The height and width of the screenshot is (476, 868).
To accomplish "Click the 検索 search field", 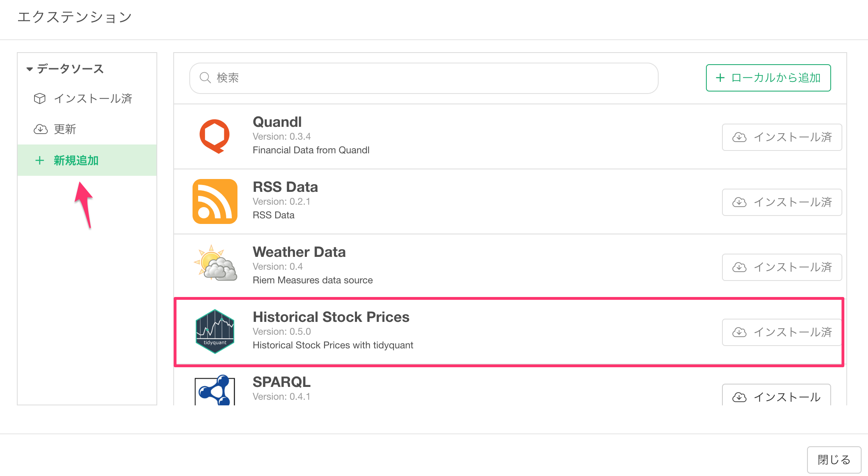I will pyautogui.click(x=424, y=78).
